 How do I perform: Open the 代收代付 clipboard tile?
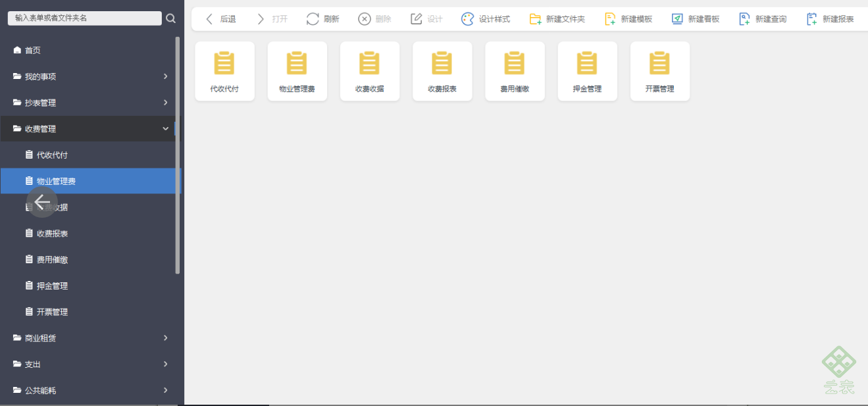pos(225,71)
